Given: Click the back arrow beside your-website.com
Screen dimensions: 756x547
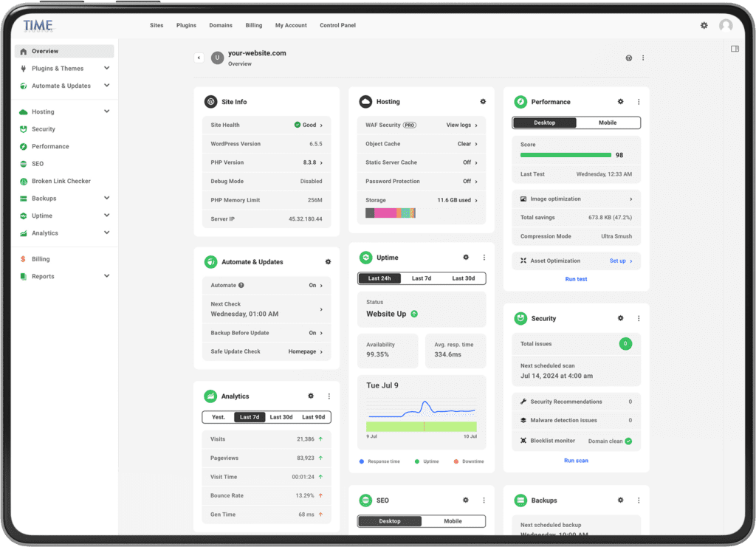Looking at the screenshot, I should point(199,58).
